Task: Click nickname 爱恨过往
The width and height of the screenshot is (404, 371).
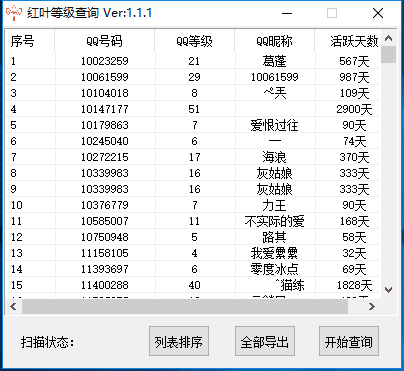Action: (x=274, y=125)
